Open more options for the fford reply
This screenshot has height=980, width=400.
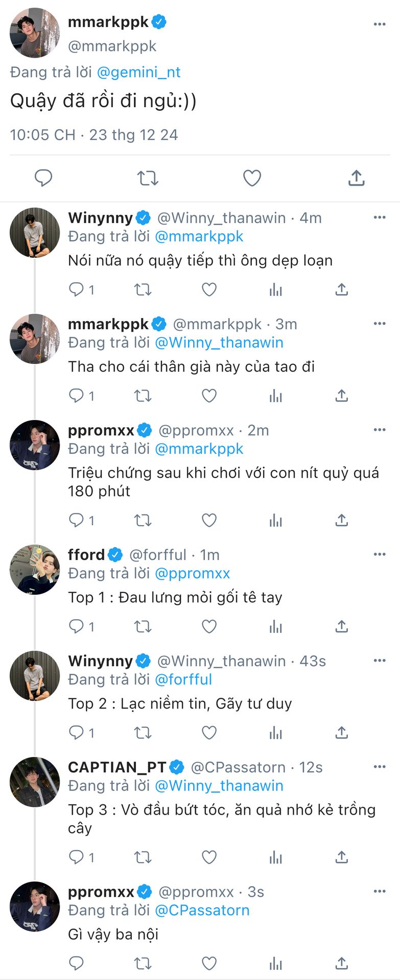click(380, 554)
